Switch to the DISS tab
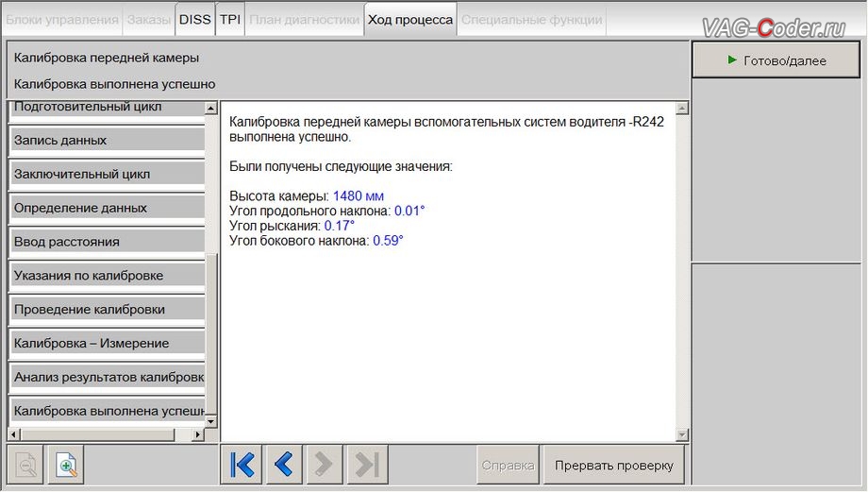The image size is (868, 492). [x=195, y=20]
